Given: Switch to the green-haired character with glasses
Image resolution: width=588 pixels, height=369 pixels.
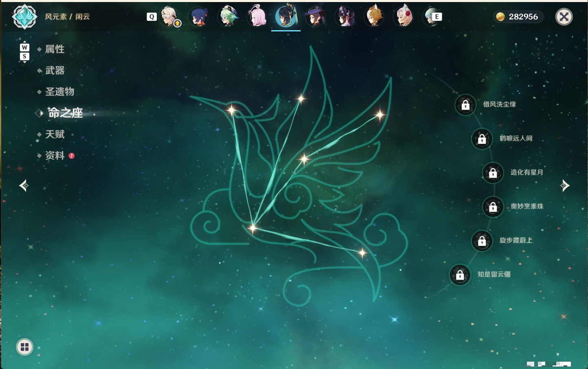Looking at the screenshot, I should click(x=228, y=17).
